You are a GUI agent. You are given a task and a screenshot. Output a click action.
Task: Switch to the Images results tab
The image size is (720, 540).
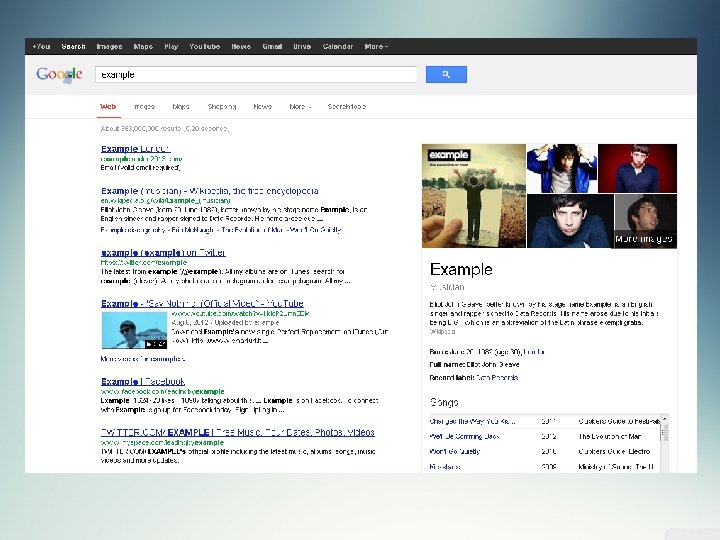click(x=144, y=107)
